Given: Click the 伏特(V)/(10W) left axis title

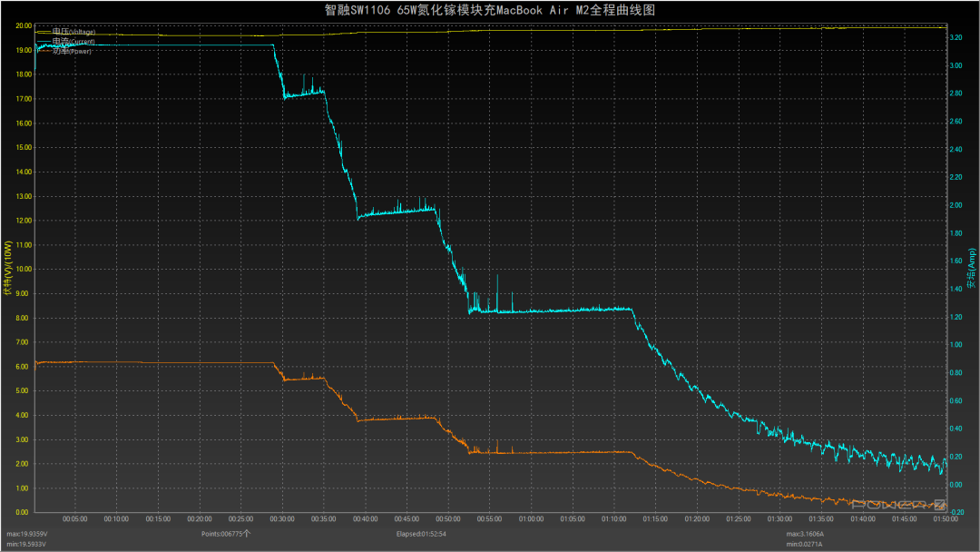Looking at the screenshot, I should point(8,268).
